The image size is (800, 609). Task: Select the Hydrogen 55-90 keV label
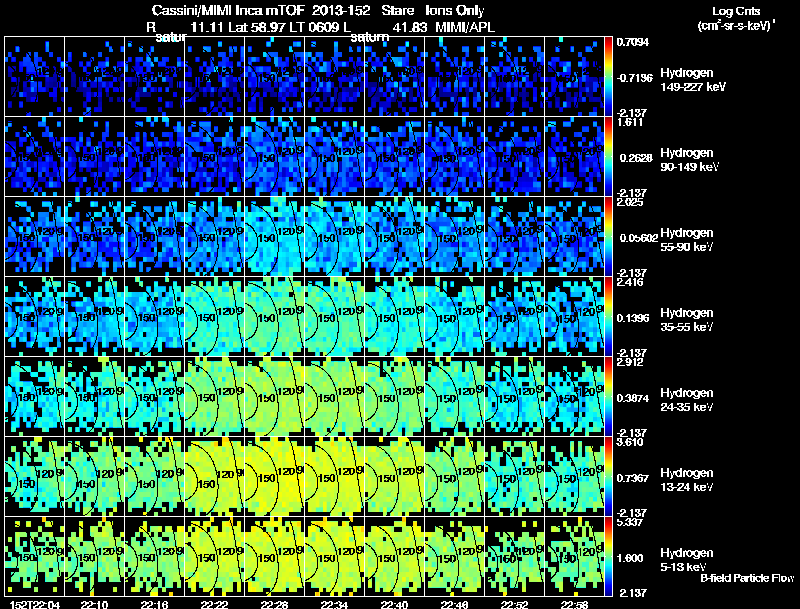687,240
